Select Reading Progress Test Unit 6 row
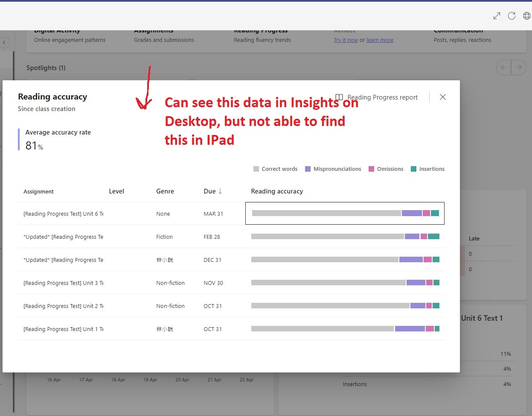532x416 pixels. point(231,214)
